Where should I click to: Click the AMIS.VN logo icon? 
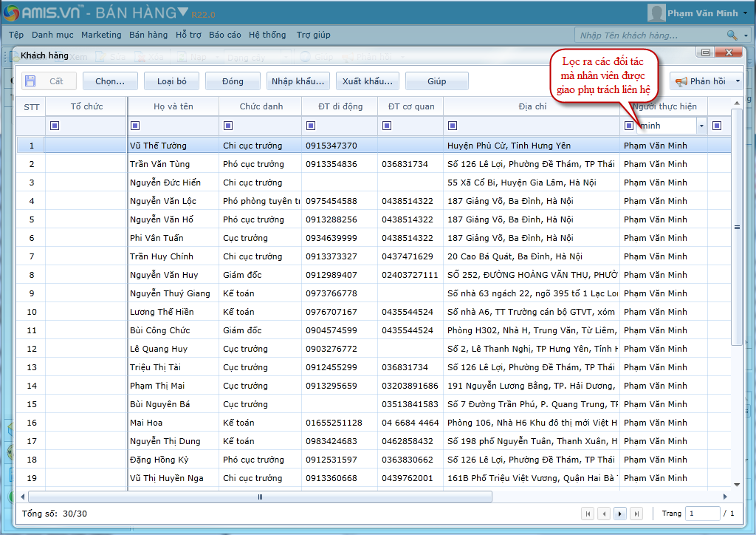click(x=11, y=13)
